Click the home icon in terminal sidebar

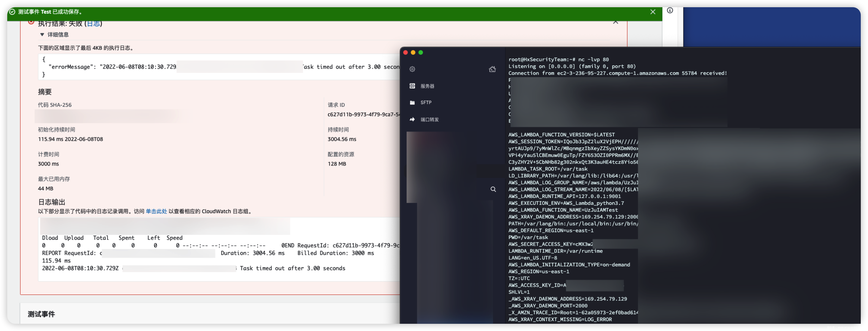coord(492,69)
